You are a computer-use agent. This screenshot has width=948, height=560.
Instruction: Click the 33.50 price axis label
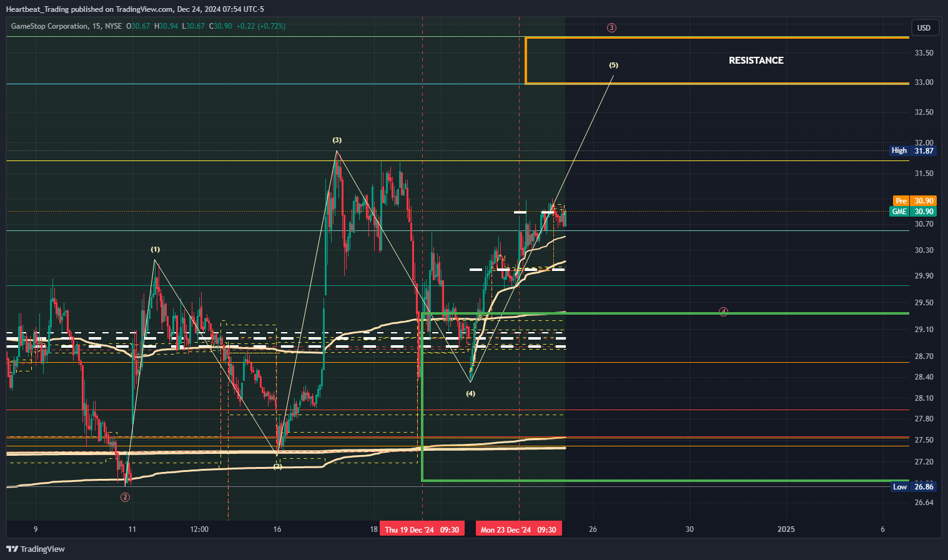(x=924, y=53)
